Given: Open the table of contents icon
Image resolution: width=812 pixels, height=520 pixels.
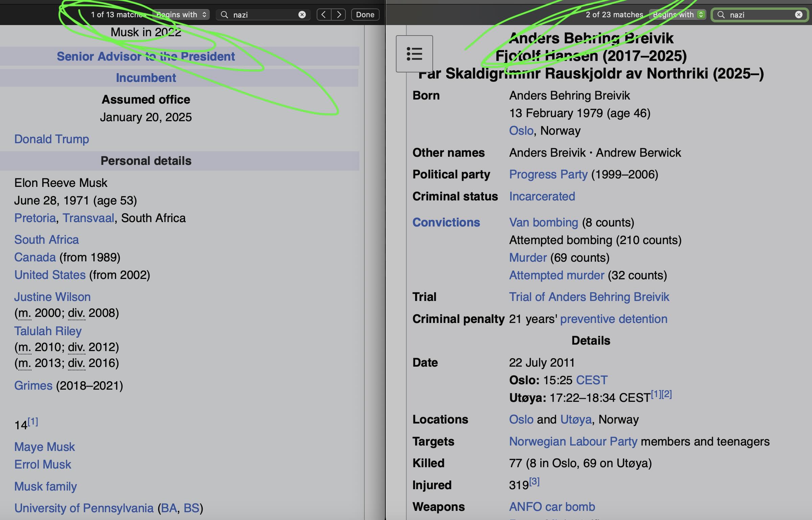Looking at the screenshot, I should pos(414,54).
